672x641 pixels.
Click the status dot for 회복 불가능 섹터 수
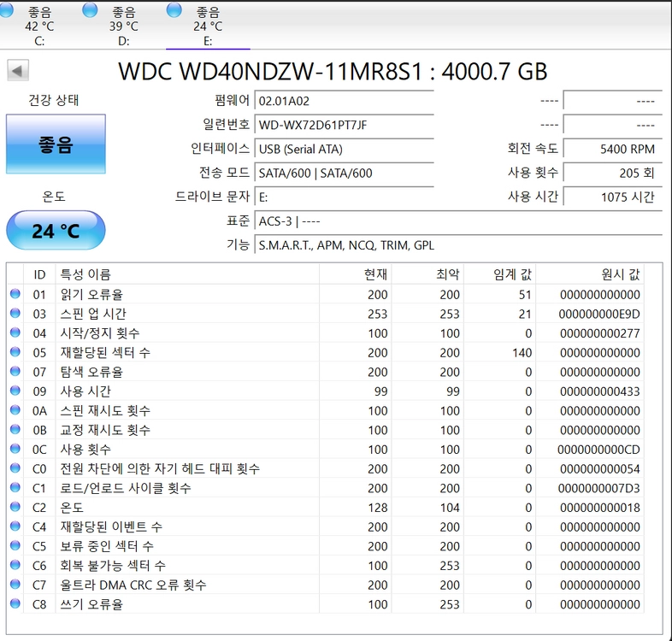point(15,565)
